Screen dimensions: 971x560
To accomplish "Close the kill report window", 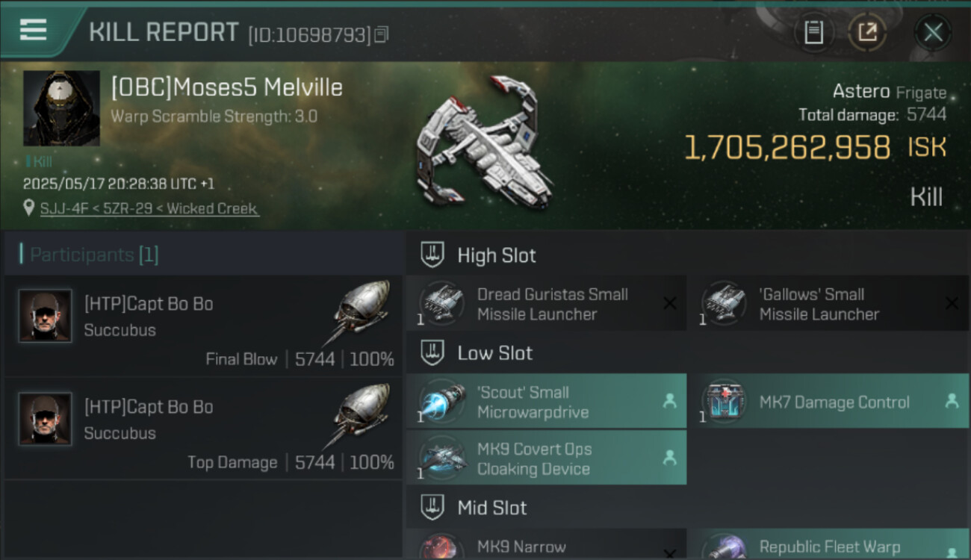I will coord(932,32).
